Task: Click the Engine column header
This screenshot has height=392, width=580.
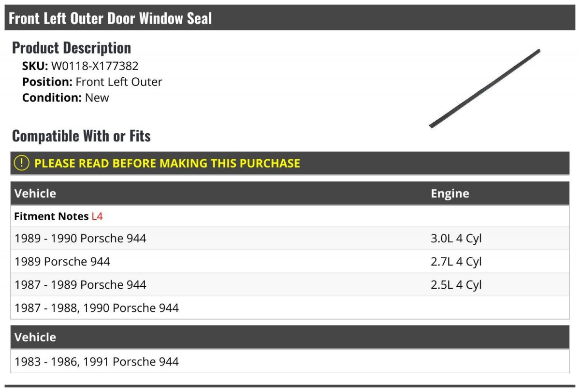Action: pos(450,194)
